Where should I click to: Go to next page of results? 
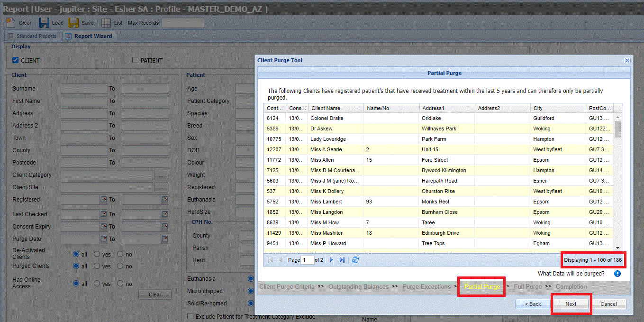pyautogui.click(x=332, y=260)
